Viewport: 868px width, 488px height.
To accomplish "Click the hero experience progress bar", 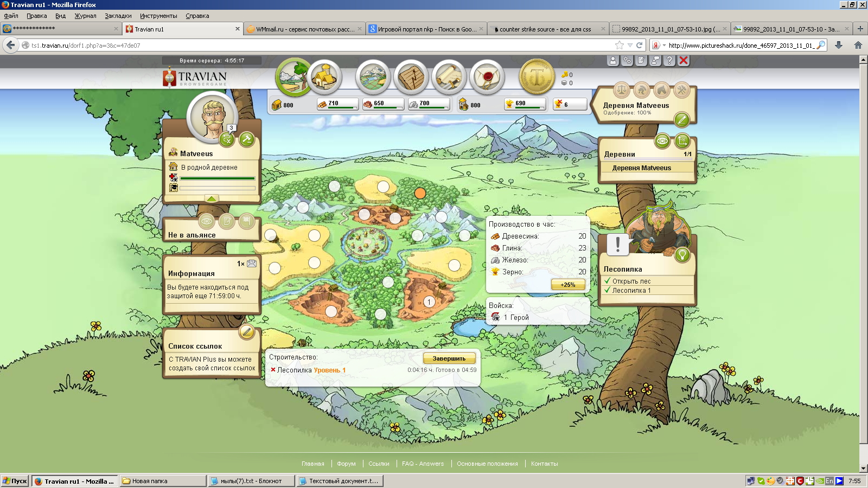I will pyautogui.click(x=218, y=188).
